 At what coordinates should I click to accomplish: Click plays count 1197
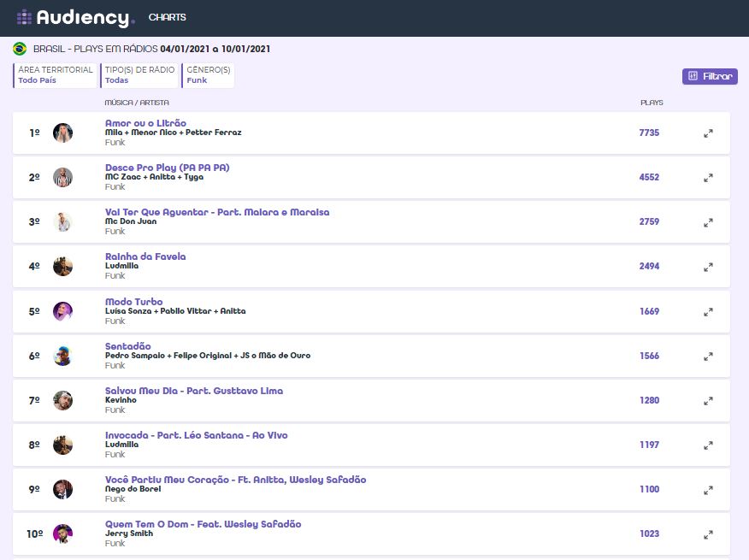(649, 445)
